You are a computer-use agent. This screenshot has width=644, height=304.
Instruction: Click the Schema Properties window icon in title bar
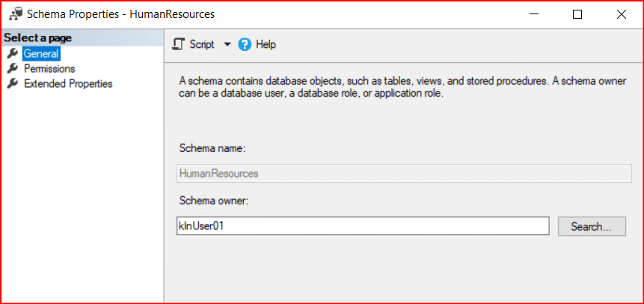click(14, 14)
